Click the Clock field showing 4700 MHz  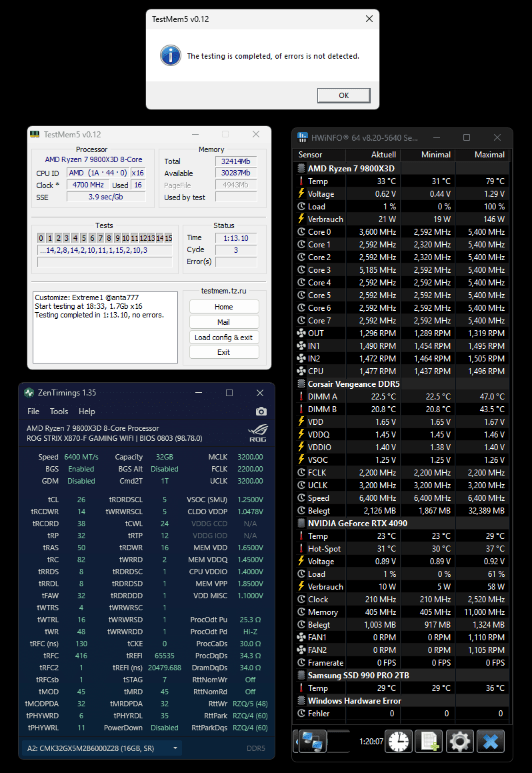click(x=88, y=185)
